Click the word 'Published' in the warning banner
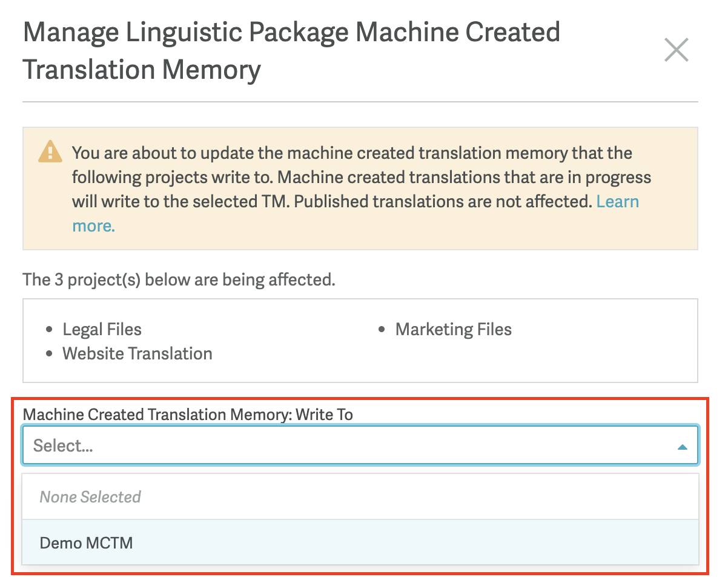This screenshot has height=577, width=728. [334, 201]
